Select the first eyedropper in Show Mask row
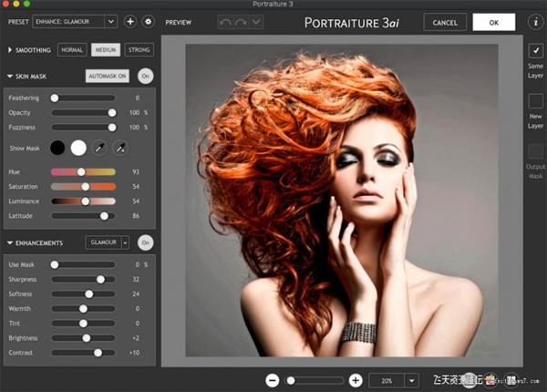The width and height of the screenshot is (547, 392). coord(100,148)
